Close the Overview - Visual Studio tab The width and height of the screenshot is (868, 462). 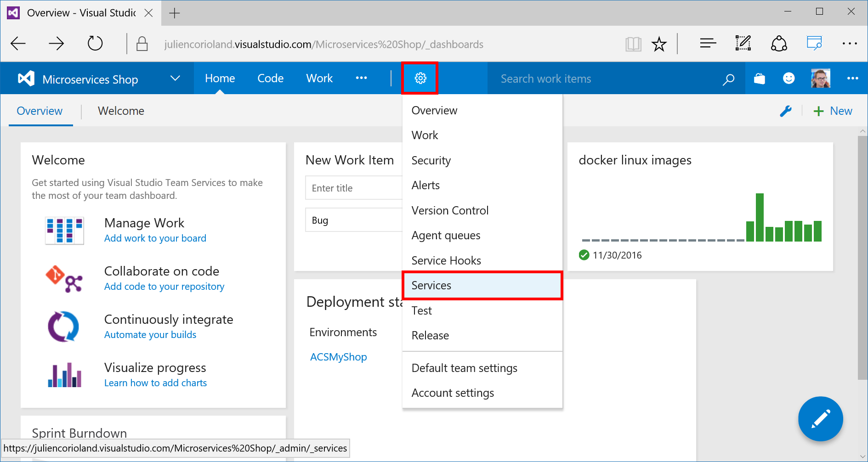[x=148, y=13]
